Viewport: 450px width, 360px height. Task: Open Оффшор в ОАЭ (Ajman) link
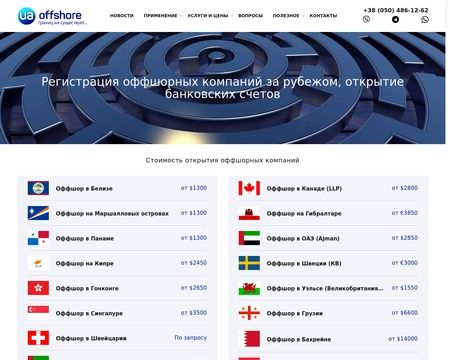pos(303,238)
